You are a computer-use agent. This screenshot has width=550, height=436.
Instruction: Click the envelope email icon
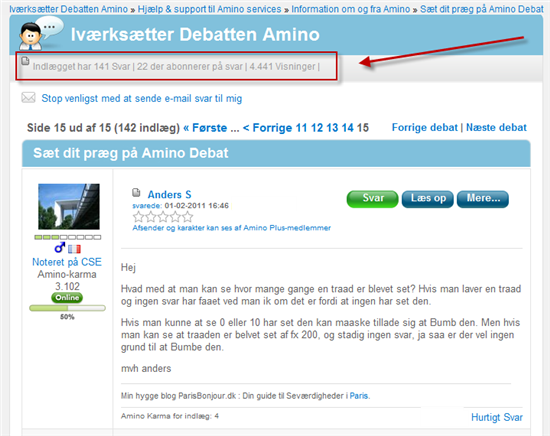(x=28, y=98)
